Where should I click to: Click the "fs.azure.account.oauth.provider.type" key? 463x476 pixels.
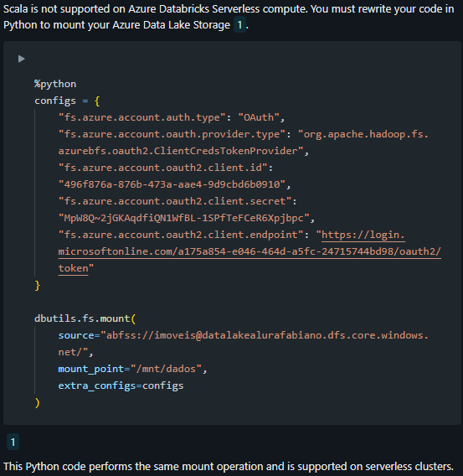click(x=172, y=134)
